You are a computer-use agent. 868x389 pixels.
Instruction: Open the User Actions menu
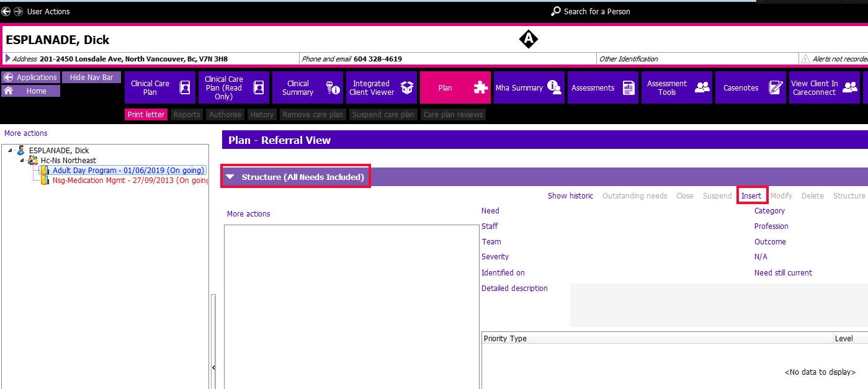tap(48, 11)
